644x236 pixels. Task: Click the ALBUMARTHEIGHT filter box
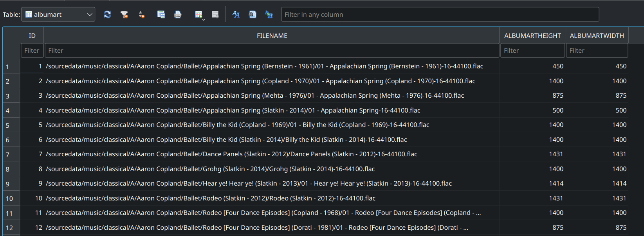coord(532,50)
